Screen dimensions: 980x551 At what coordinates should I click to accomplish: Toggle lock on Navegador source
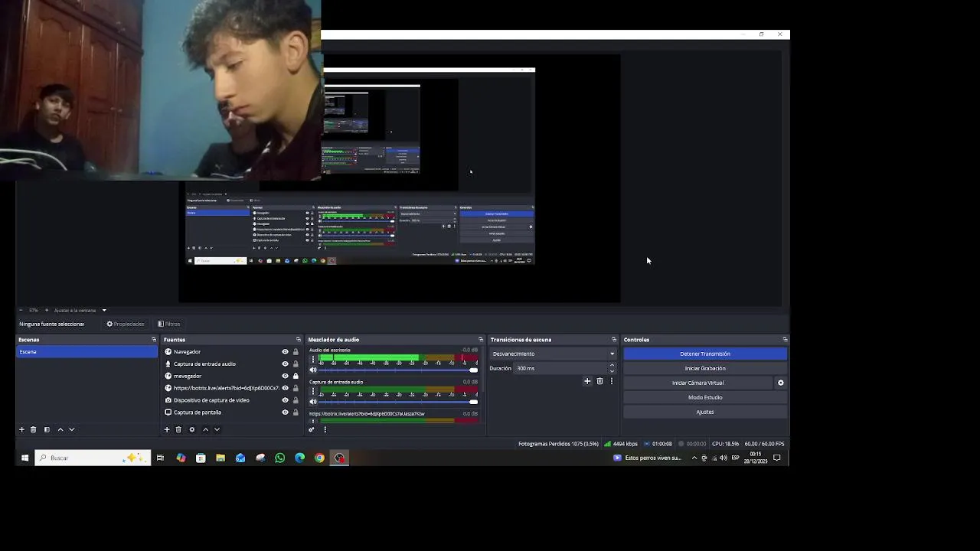[x=296, y=352]
